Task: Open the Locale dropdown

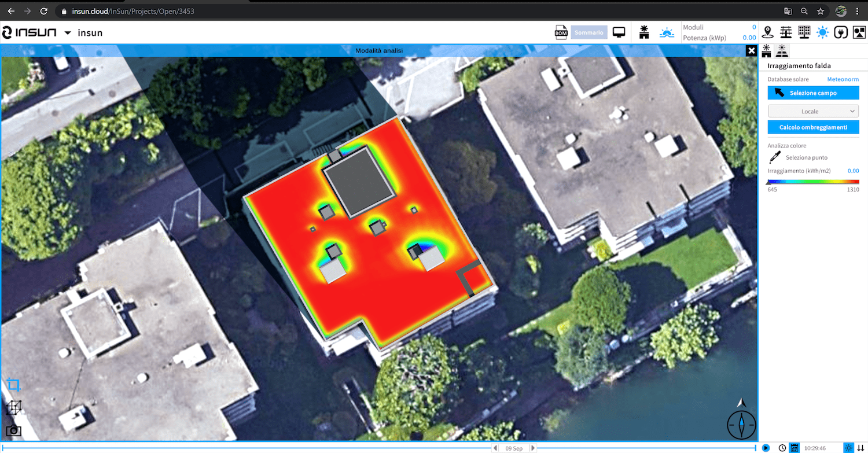Action: pos(813,111)
